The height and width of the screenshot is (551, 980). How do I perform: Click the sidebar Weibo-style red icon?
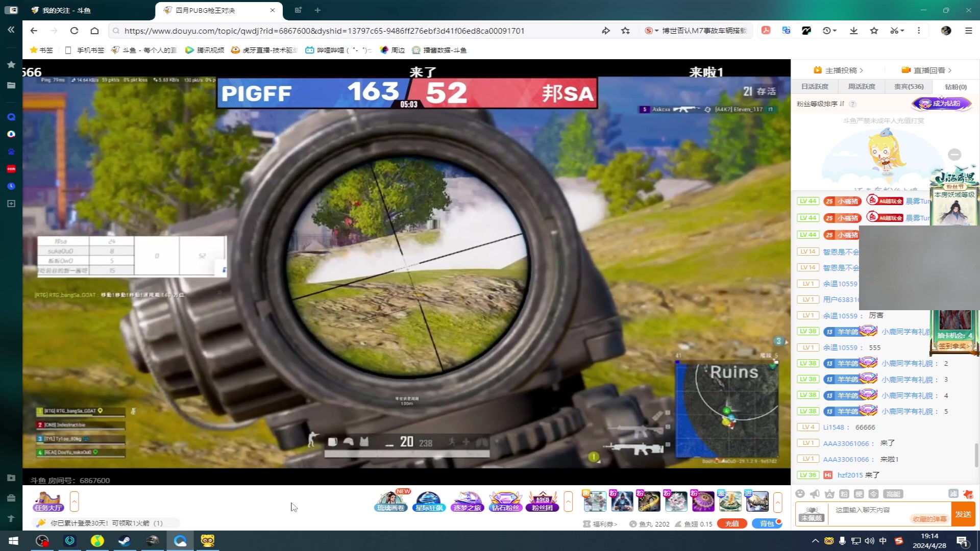pos(11,169)
